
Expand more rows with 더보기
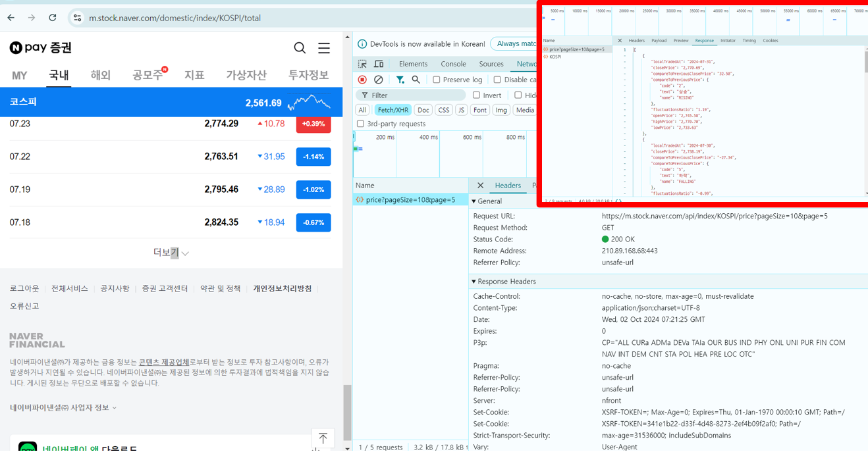(x=171, y=253)
